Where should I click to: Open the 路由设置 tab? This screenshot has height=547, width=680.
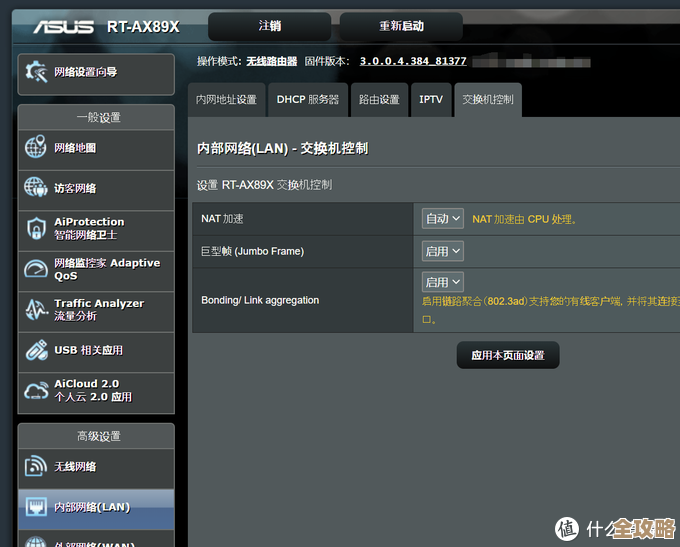pos(379,100)
